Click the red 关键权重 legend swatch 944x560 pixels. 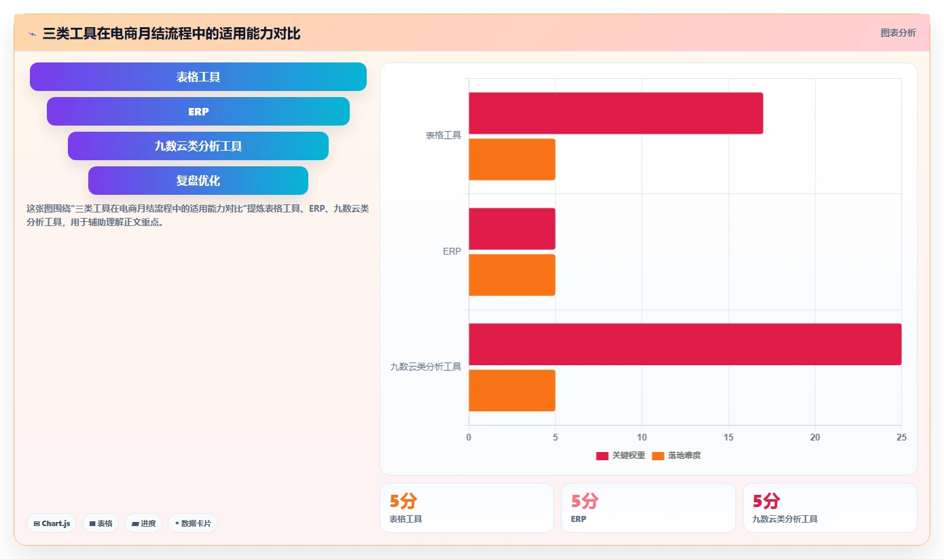tap(602, 455)
